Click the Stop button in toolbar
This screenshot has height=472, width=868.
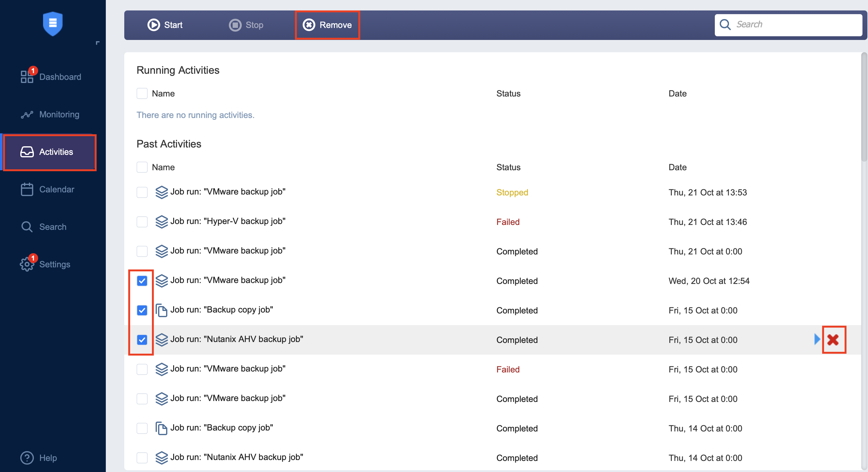(246, 25)
